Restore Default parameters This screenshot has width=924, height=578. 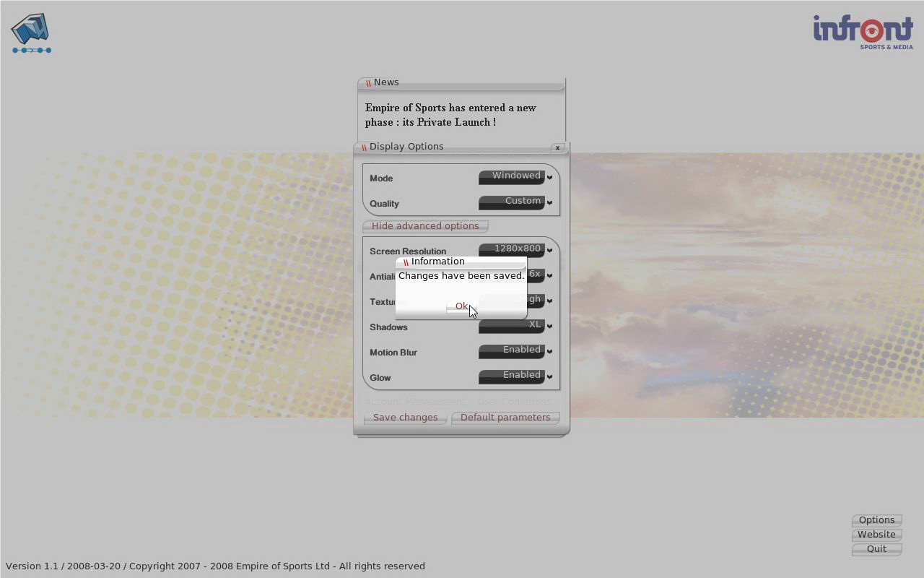tap(505, 418)
